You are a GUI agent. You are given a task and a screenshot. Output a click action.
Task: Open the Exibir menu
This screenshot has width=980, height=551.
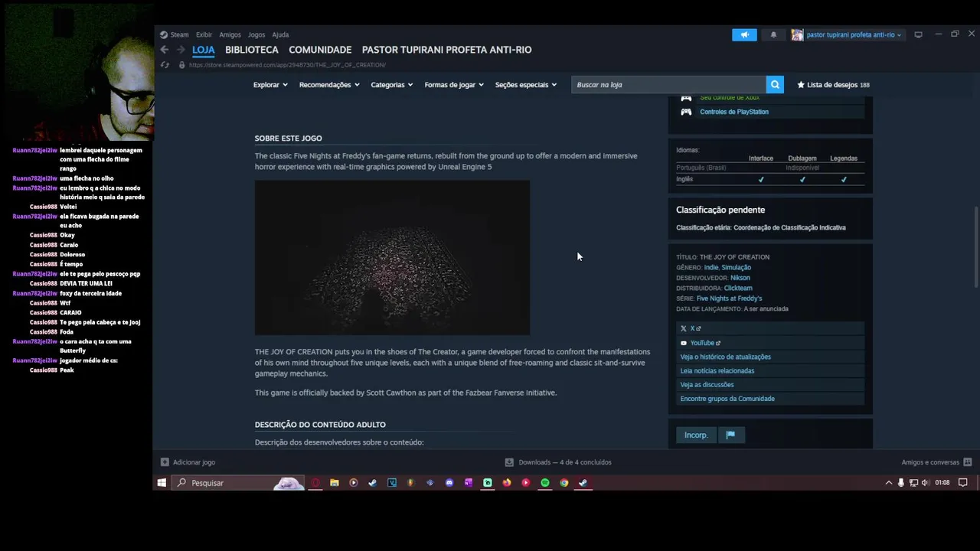204,34
